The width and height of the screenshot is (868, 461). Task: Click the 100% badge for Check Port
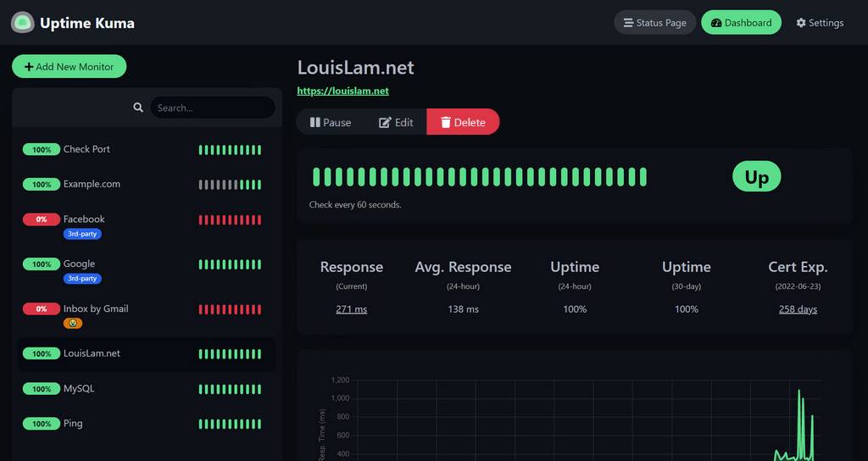pyautogui.click(x=42, y=149)
